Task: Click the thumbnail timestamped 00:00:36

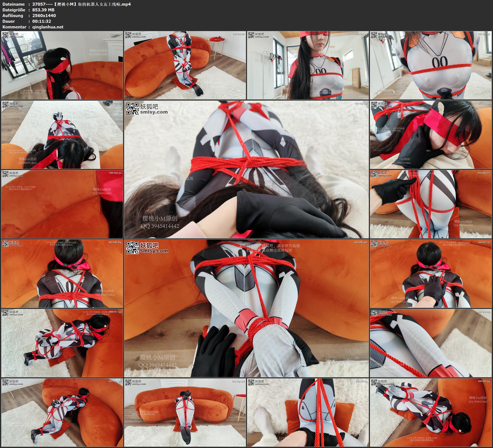Action: click(x=62, y=65)
